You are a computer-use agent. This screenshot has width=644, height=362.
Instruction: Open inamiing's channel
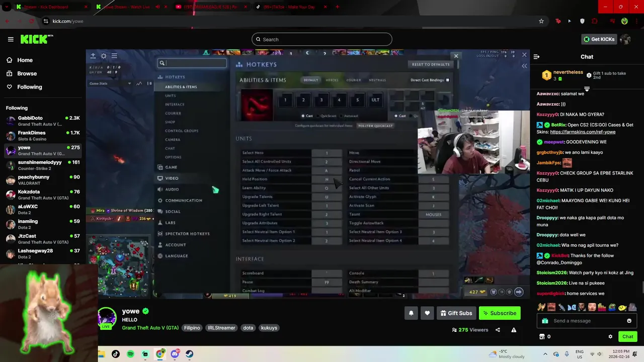[43, 224]
